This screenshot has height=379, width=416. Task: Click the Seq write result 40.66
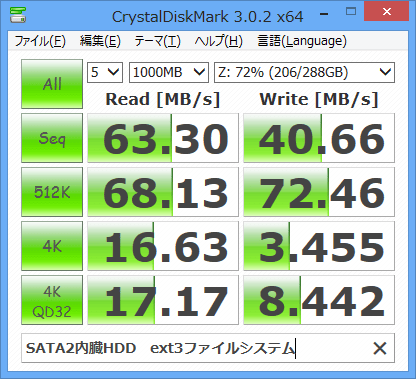[x=319, y=138]
